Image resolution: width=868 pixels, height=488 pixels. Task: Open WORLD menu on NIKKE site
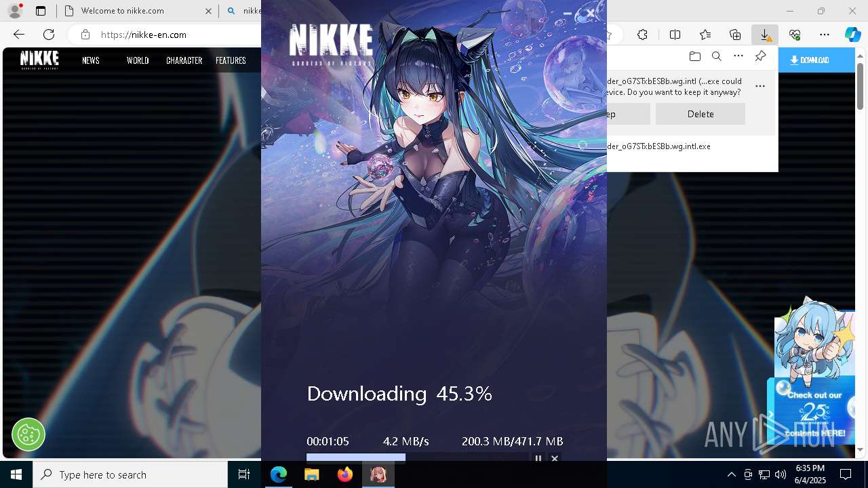tap(138, 60)
